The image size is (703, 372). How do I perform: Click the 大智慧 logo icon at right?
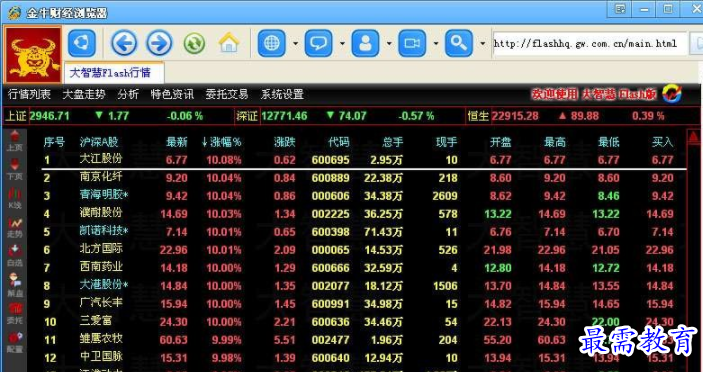[x=672, y=94]
